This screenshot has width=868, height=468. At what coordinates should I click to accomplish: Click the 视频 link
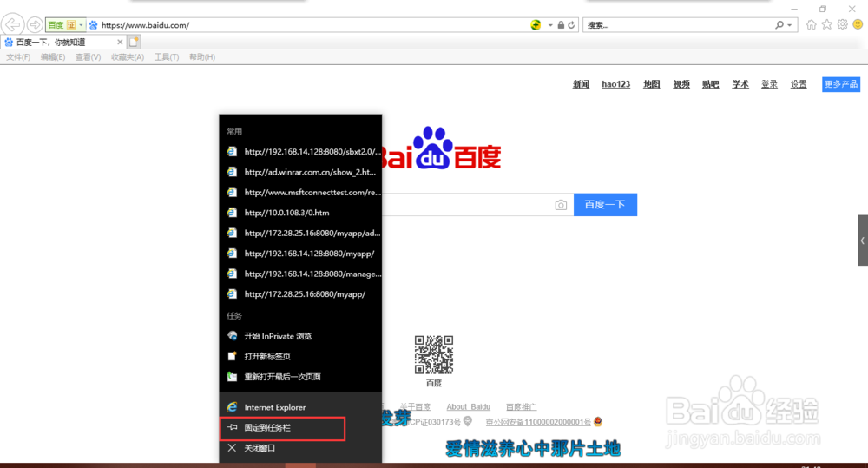pos(681,84)
